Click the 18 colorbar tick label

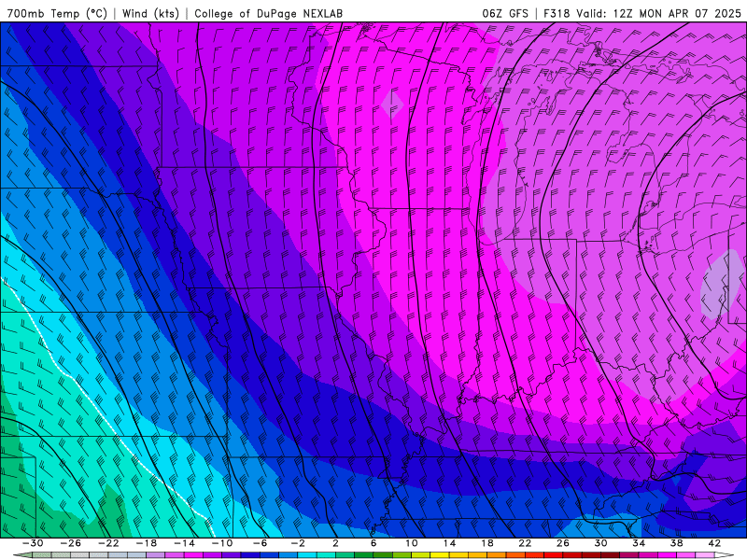point(486,543)
